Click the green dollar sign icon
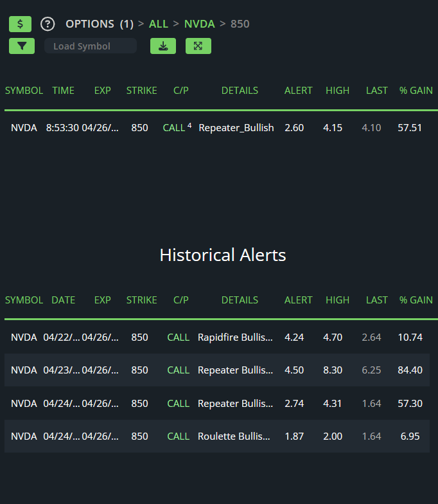This screenshot has width=438, height=504. click(x=21, y=24)
